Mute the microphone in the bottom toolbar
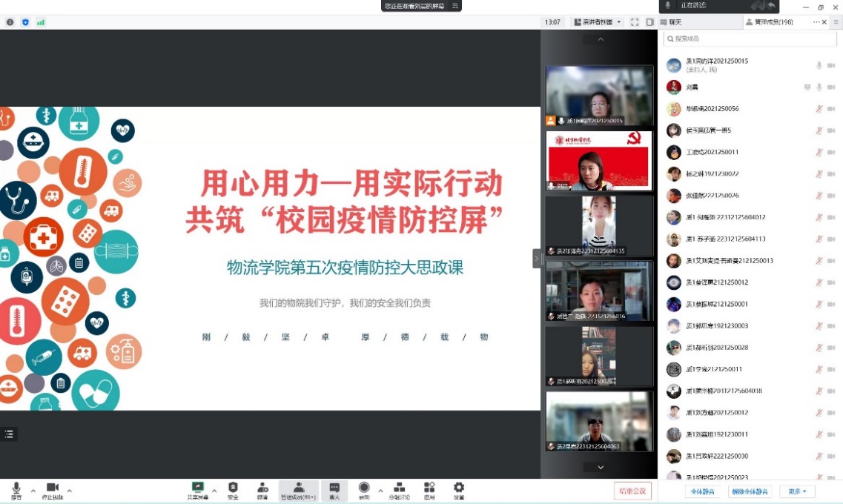Viewport: 843px width, 504px height. click(x=16, y=488)
